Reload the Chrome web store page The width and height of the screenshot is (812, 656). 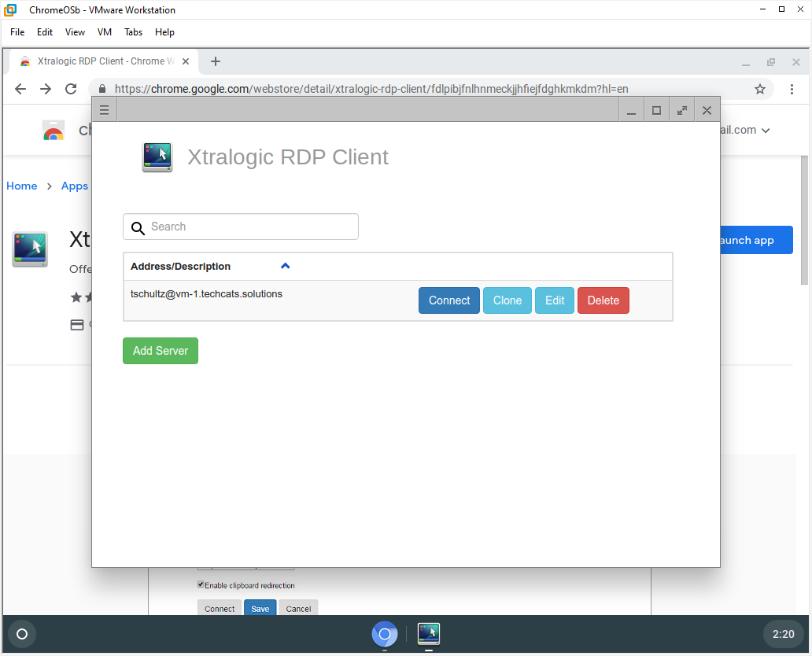pyautogui.click(x=71, y=89)
